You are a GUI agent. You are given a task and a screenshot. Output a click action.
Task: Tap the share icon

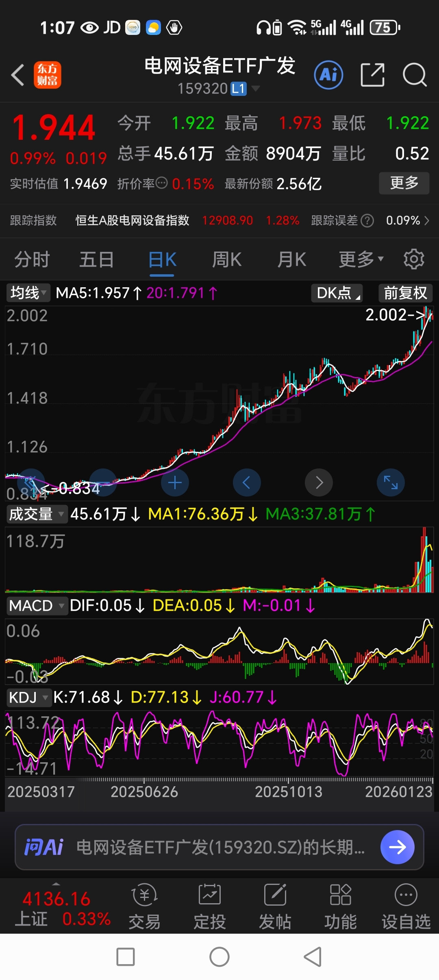[372, 75]
